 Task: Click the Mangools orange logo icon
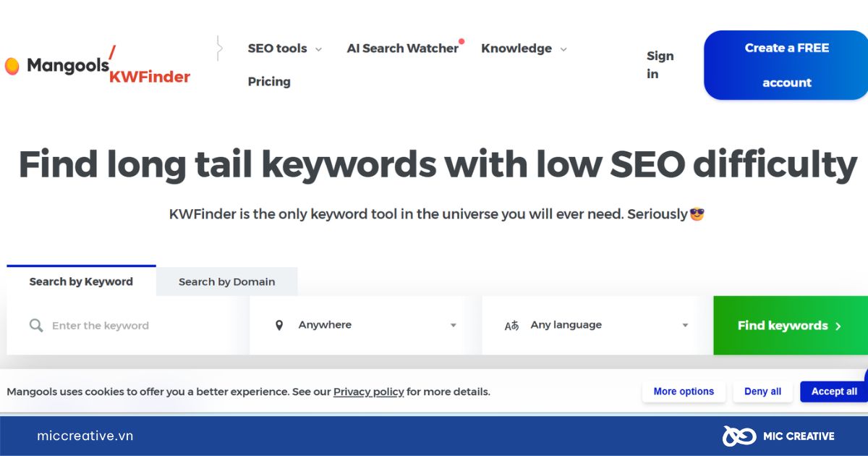click(x=12, y=67)
